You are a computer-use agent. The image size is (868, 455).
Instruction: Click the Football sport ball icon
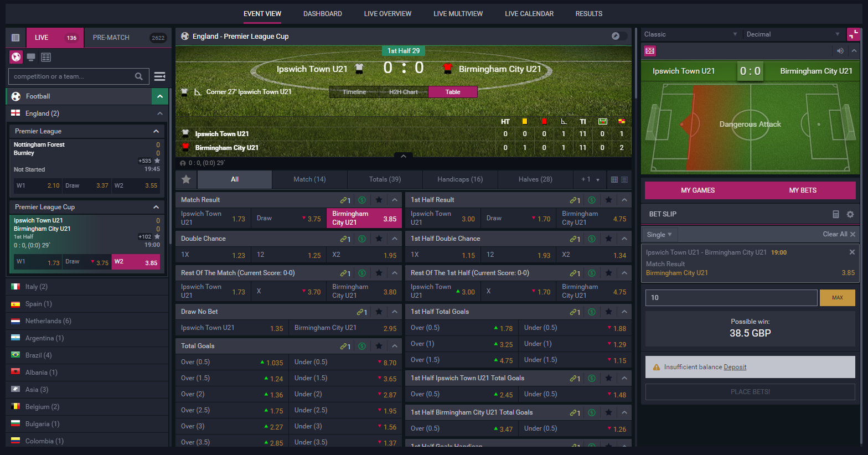point(16,96)
